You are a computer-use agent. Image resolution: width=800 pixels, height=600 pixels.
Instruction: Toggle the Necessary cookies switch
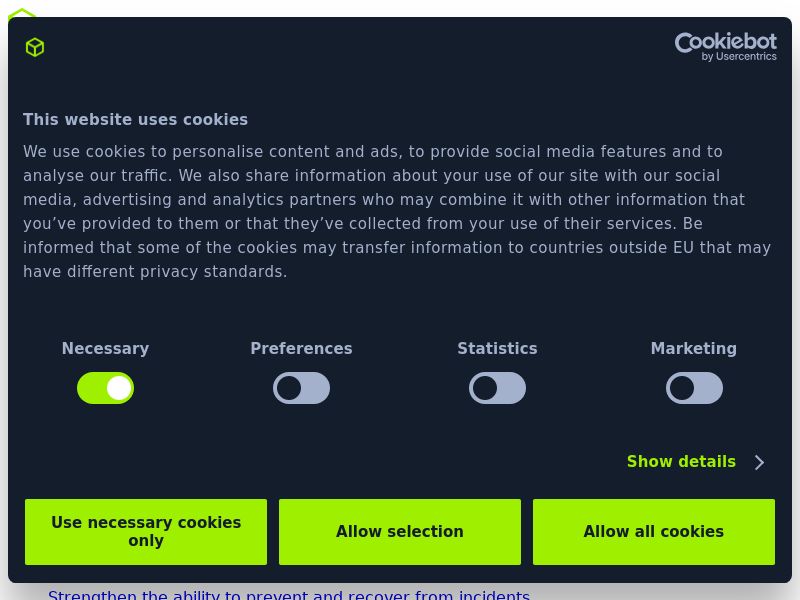105,388
